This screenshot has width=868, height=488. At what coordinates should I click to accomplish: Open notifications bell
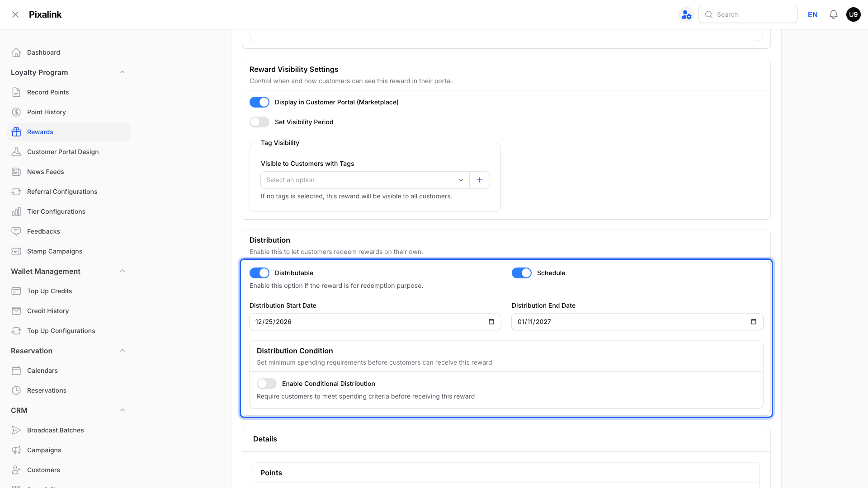(x=834, y=14)
